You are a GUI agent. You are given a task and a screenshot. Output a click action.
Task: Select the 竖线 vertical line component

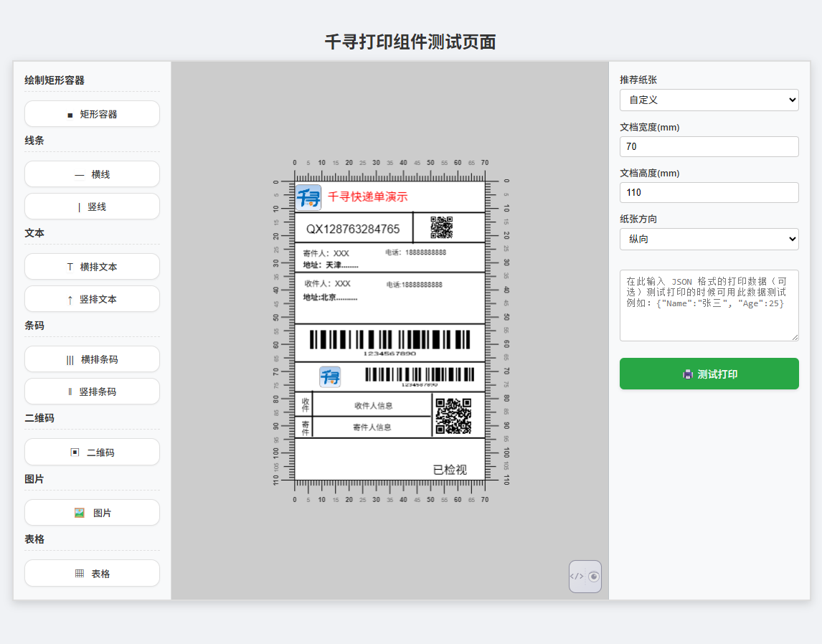[92, 207]
